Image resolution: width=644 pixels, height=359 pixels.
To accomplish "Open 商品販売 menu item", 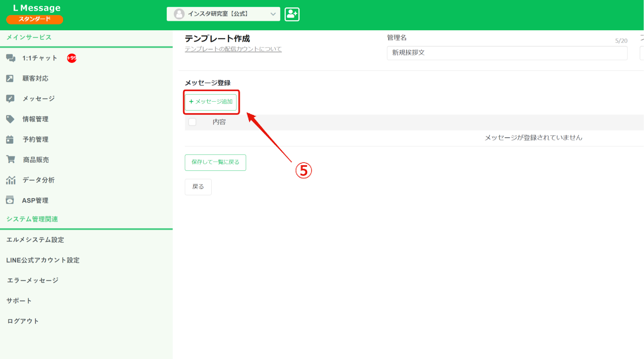I will (36, 160).
